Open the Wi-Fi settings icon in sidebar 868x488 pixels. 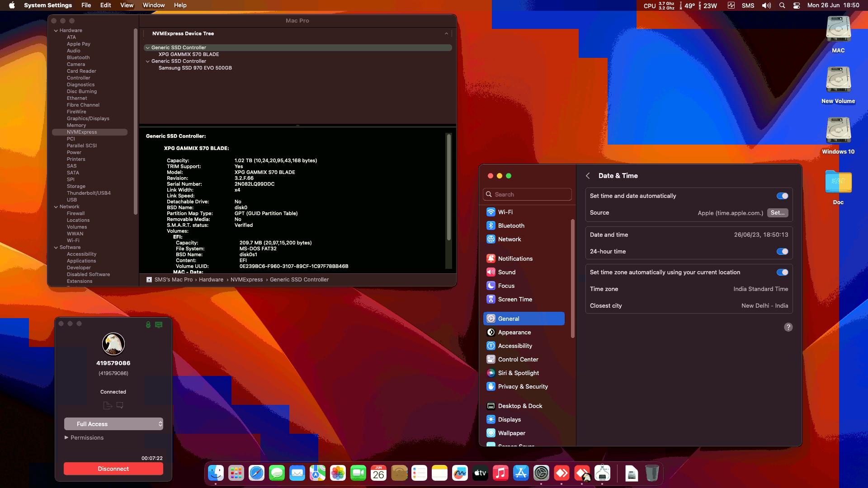pyautogui.click(x=491, y=212)
